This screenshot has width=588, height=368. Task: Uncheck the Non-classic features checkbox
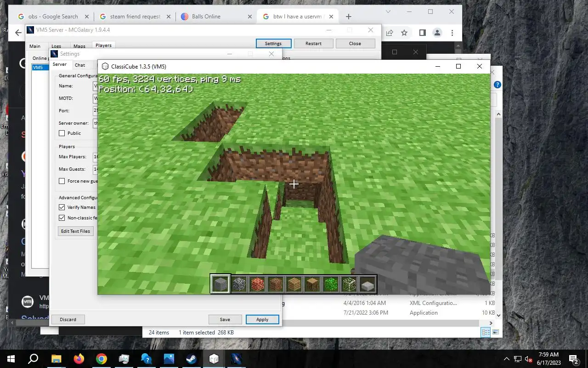(62, 218)
